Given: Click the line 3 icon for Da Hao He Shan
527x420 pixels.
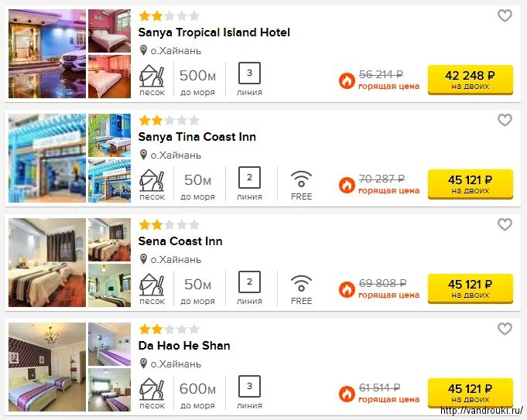Looking at the screenshot, I should (x=249, y=386).
